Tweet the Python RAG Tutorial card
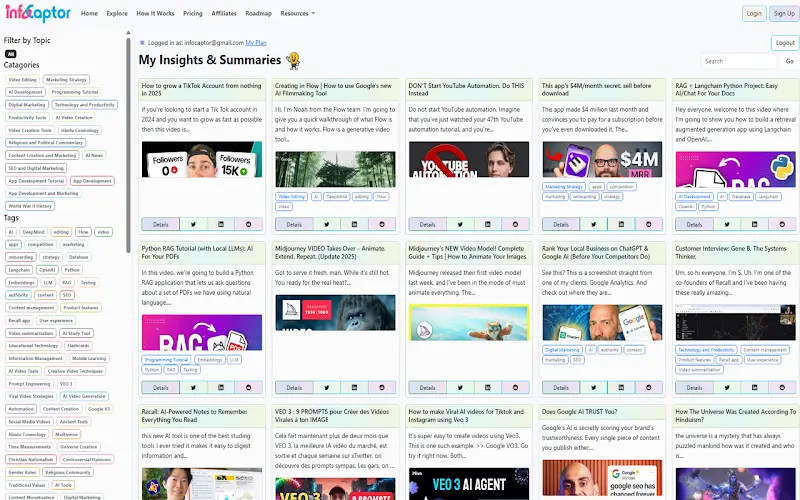This screenshot has width=800, height=500. click(193, 387)
